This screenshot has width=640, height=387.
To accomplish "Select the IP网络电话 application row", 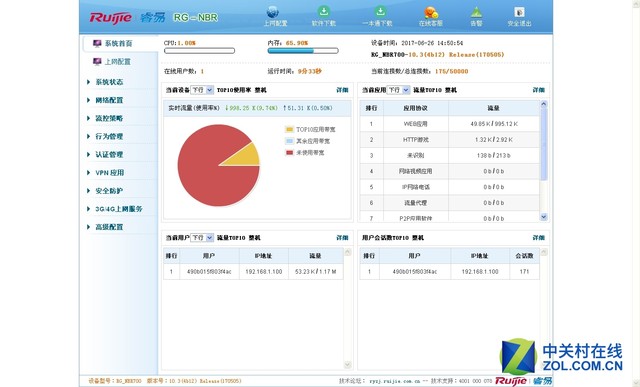I will coord(449,187).
